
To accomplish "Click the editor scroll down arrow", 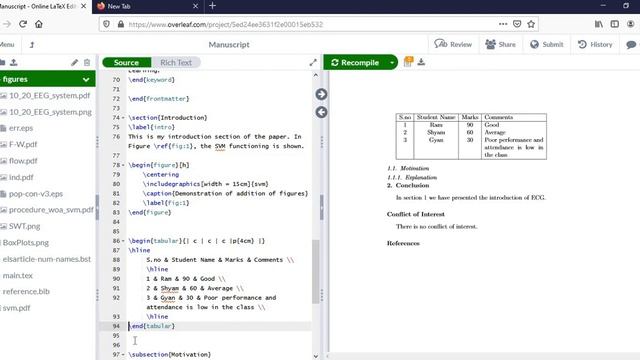I will pos(316,356).
